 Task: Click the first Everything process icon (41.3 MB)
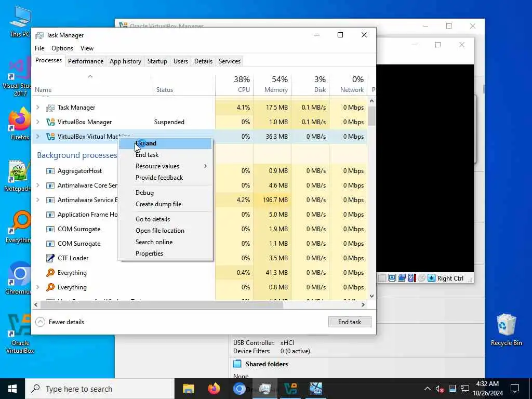50,273
